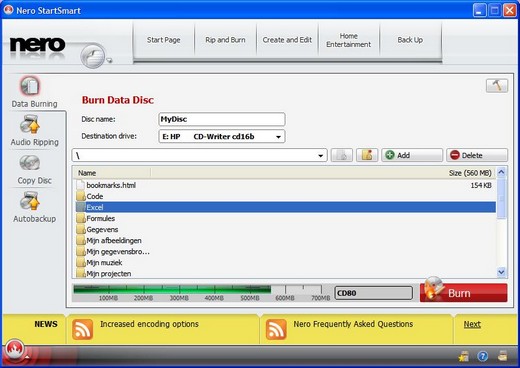The image size is (520, 368).
Task: Open Increased encoding options news item
Action: 149,324
